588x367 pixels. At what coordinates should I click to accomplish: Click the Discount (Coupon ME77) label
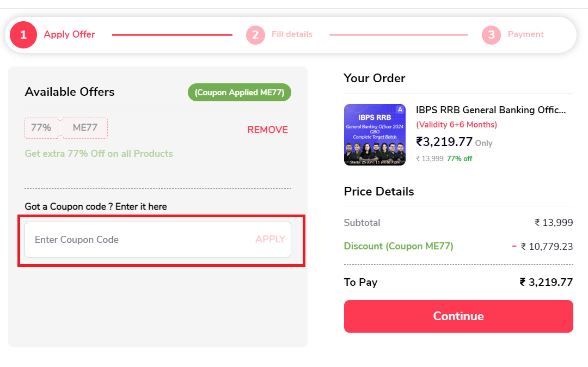(x=399, y=246)
